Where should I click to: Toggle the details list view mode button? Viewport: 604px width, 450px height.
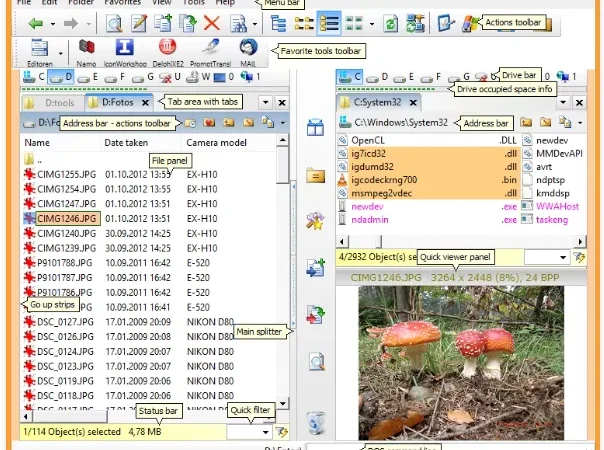pyautogui.click(x=329, y=24)
